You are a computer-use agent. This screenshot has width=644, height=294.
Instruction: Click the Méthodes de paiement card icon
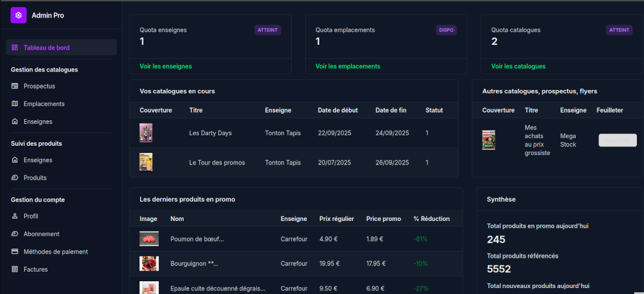click(x=15, y=252)
